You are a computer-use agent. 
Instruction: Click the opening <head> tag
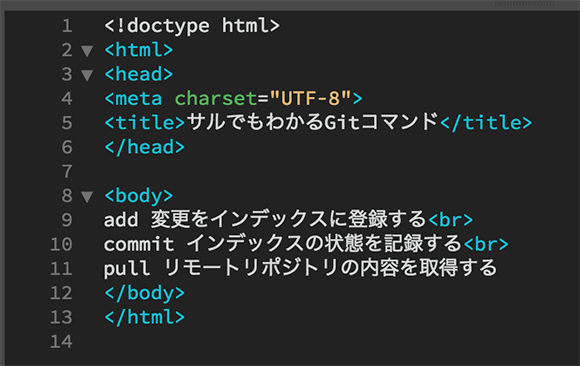coord(138,74)
